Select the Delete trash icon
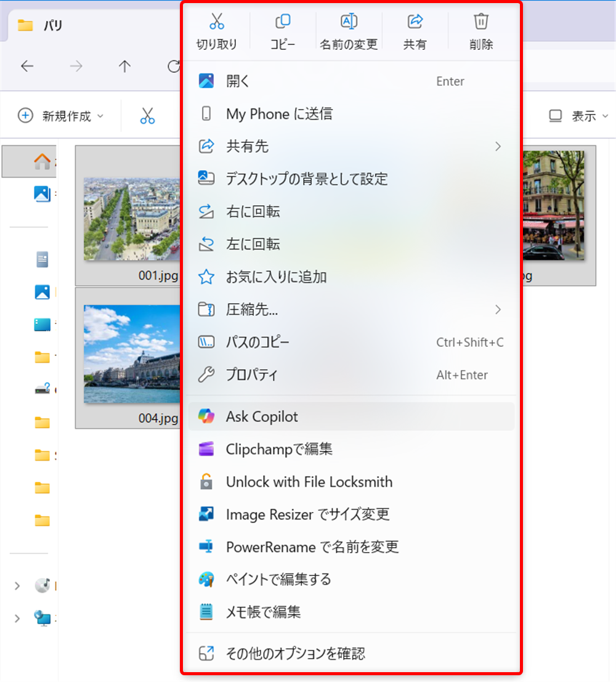 point(480,30)
